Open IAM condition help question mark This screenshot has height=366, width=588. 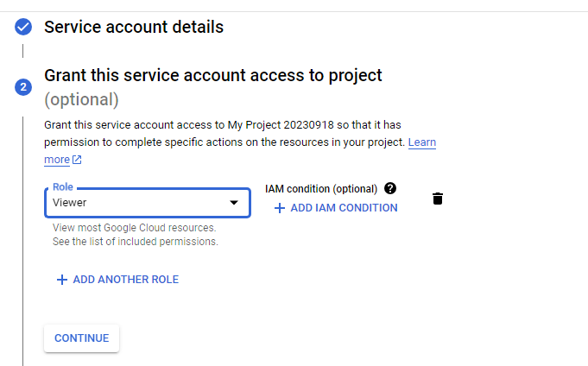[x=390, y=188]
